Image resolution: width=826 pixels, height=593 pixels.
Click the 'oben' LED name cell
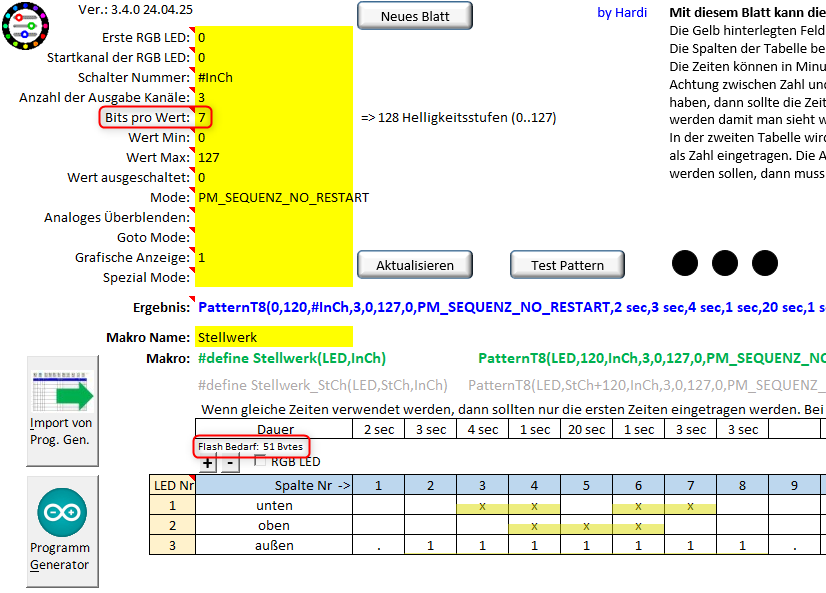(x=273, y=525)
